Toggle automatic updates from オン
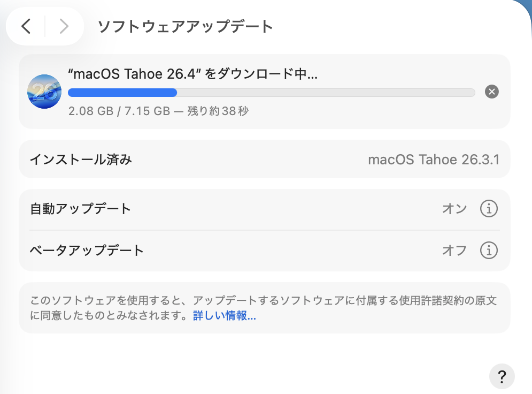532x394 pixels. point(454,209)
